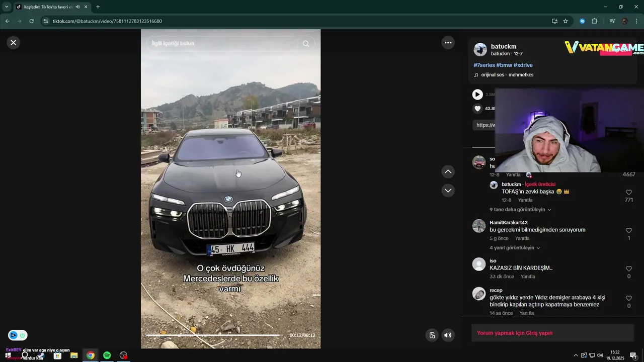The image size is (644, 362).
Task: Like batuckm's TOFAŞ reply comment
Action: (628, 193)
